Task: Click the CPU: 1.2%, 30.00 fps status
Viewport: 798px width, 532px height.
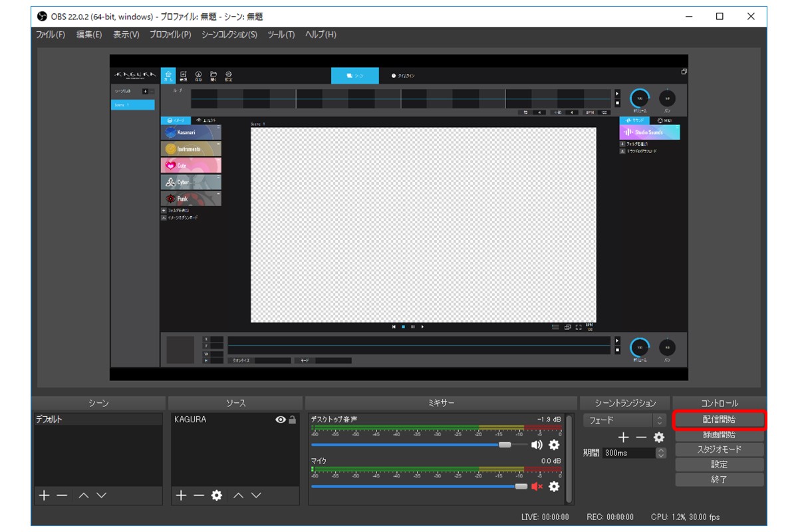Action: (685, 517)
